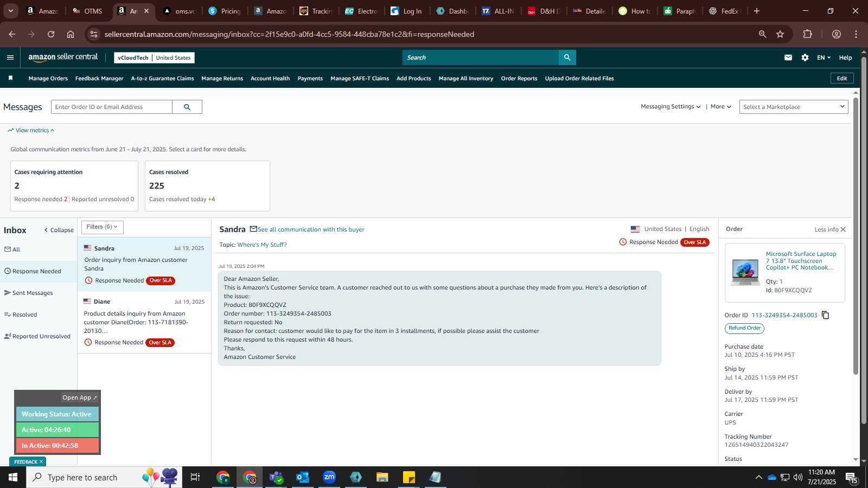Copy the order ID with copy icon
Viewport: 868px width, 488px height.
click(x=826, y=315)
